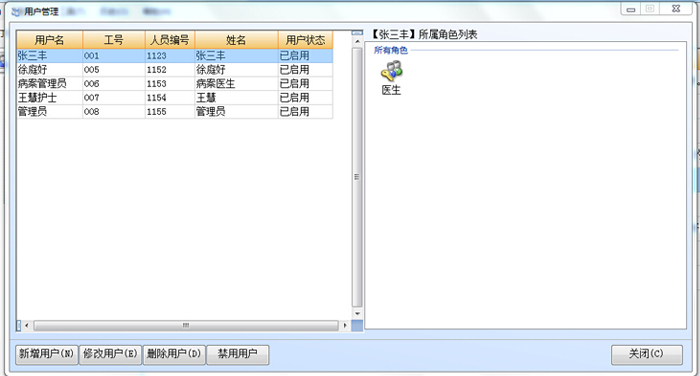Click the 用户管理 title bar icon

(17, 12)
